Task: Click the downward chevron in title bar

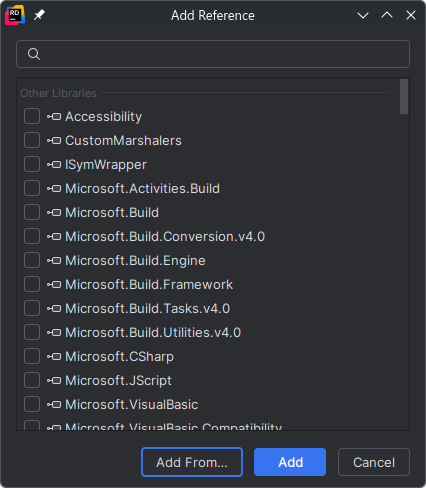Action: tap(363, 15)
